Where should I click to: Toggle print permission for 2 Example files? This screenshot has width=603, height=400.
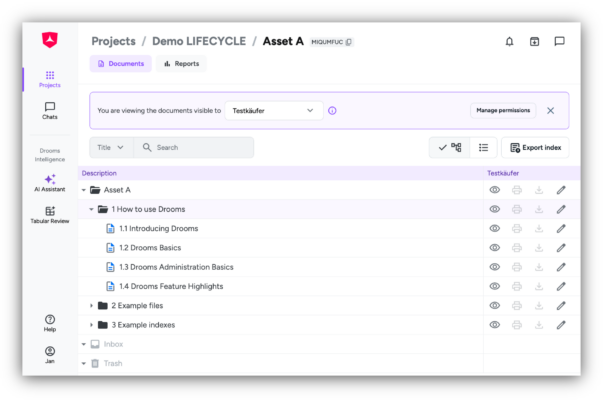point(517,305)
